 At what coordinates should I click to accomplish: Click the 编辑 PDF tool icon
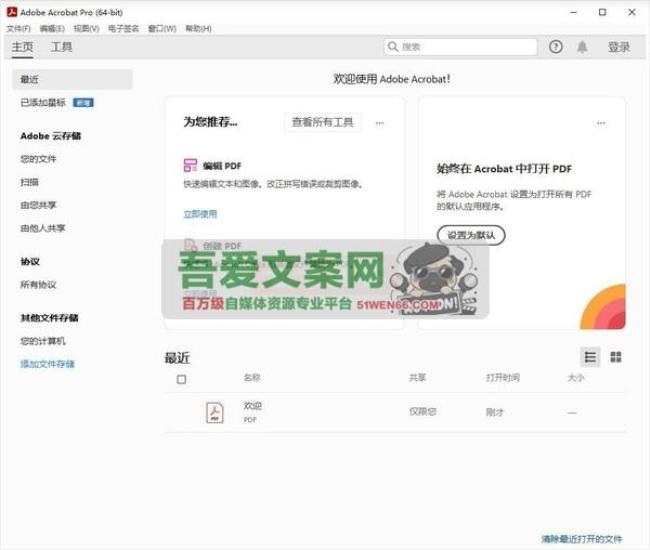[190, 165]
